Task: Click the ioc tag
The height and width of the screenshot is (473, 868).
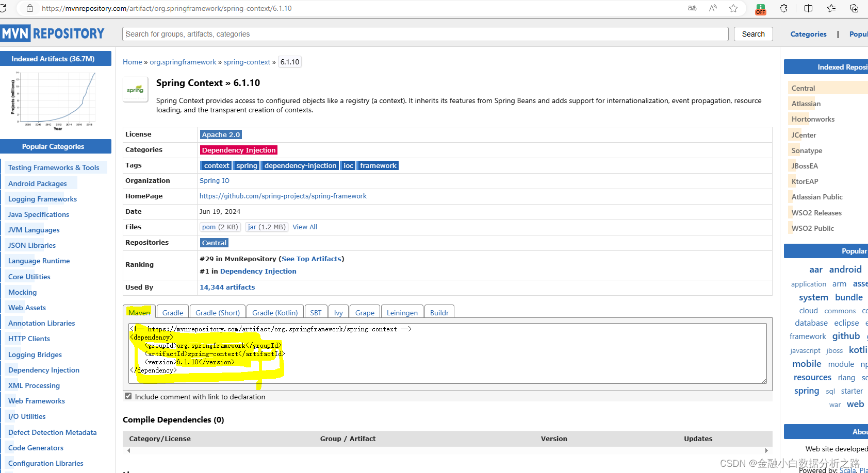Action: [x=349, y=165]
